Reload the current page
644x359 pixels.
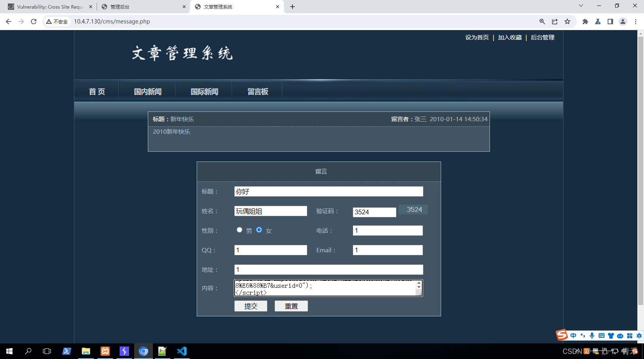point(34,22)
